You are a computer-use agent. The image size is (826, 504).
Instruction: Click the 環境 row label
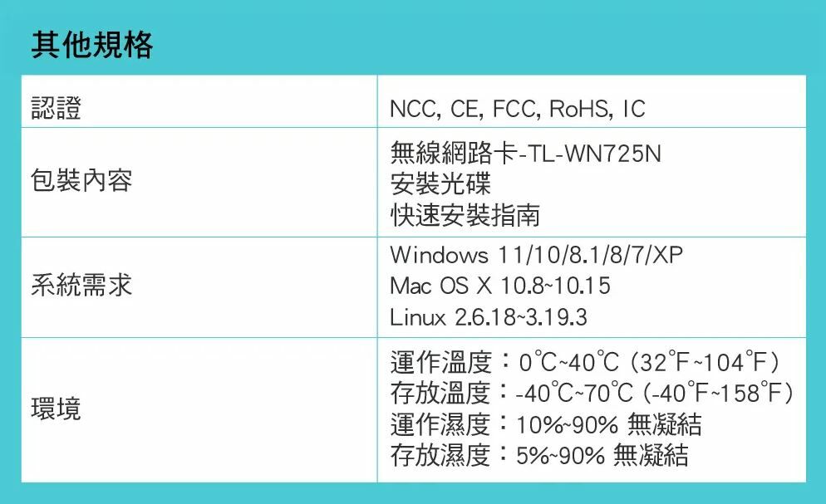click(x=57, y=409)
